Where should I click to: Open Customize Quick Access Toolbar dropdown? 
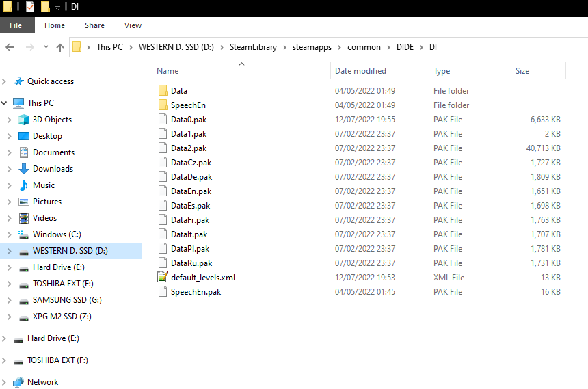[57, 7]
